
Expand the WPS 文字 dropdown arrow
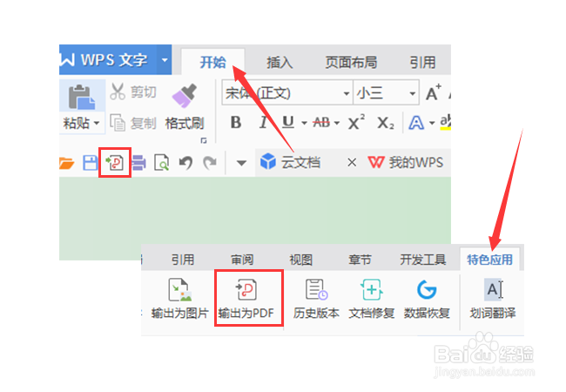165,59
